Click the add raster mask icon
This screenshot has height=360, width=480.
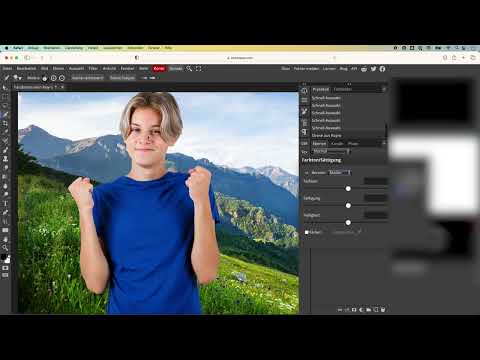(354, 310)
